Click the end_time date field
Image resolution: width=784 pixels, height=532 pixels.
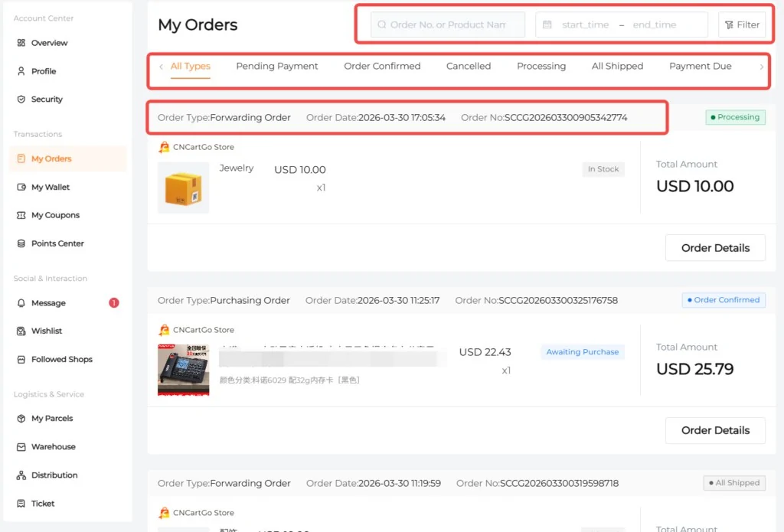tap(655, 24)
